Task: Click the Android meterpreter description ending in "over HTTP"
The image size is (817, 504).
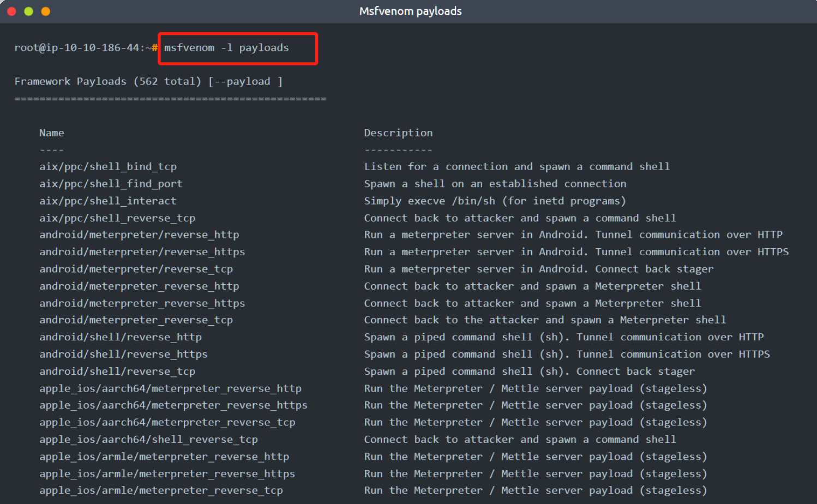Action: click(573, 235)
